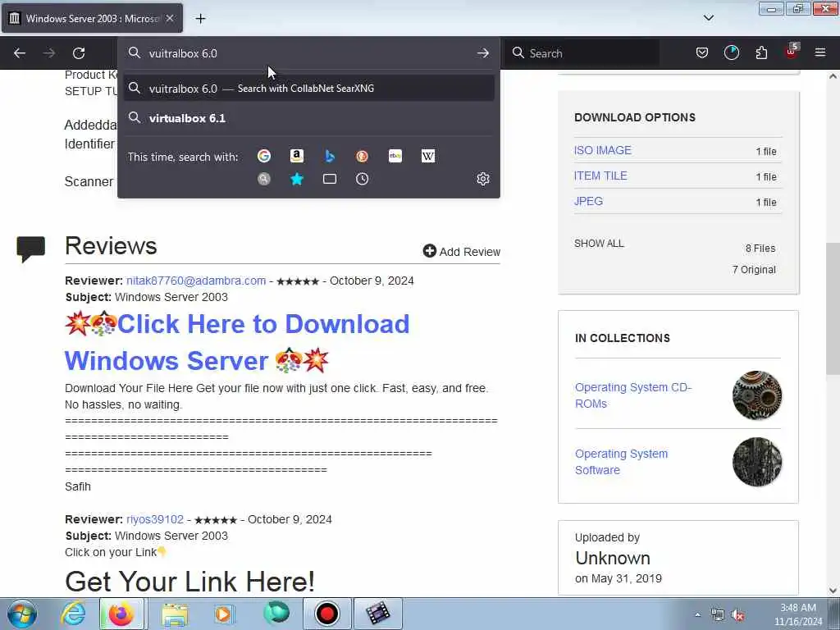Click the scrollbar up arrow

833,76
